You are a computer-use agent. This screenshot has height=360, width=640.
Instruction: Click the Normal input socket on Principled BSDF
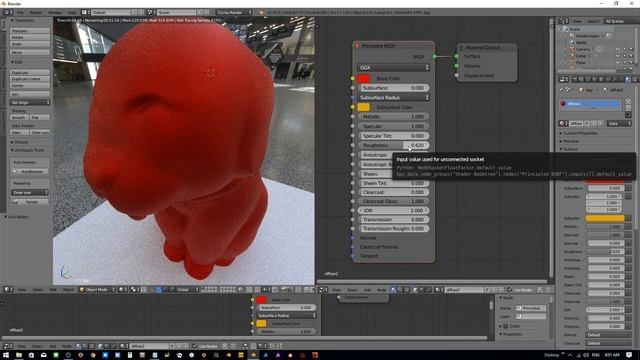[353, 238]
